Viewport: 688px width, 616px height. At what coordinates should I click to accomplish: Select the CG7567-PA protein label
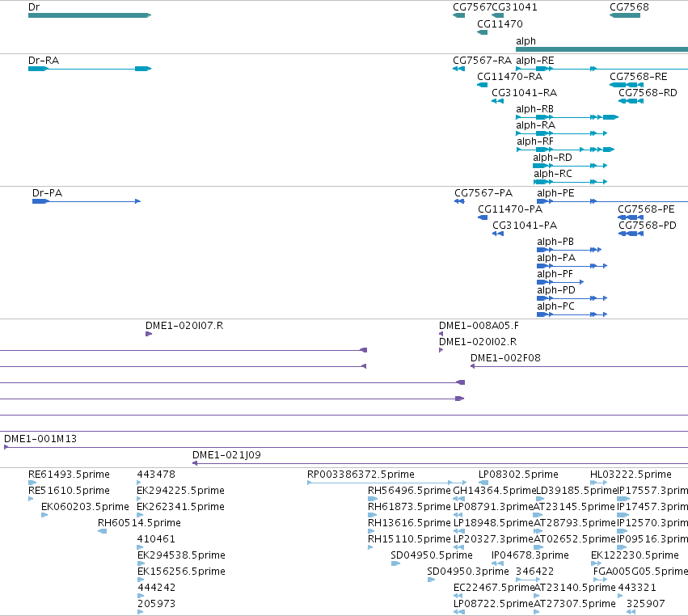tap(483, 192)
